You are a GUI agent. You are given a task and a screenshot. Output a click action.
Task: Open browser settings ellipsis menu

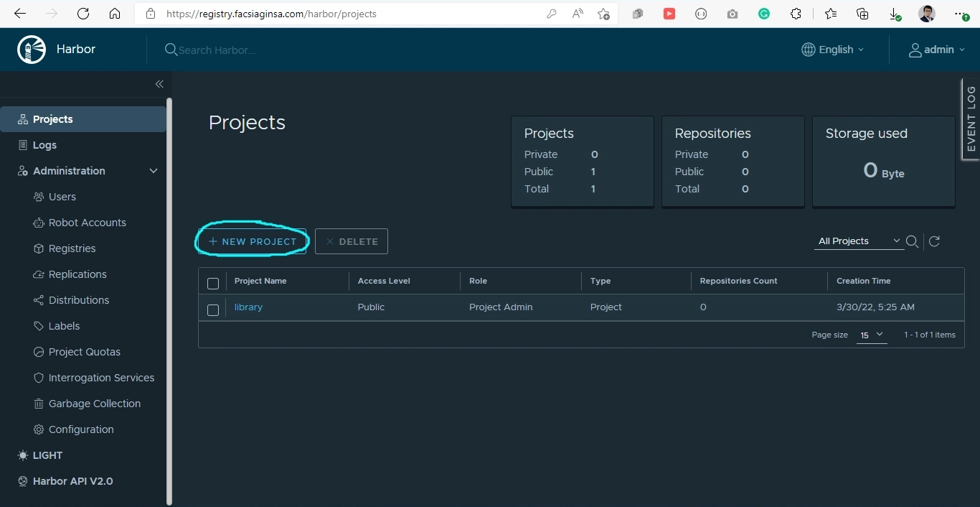click(x=961, y=14)
